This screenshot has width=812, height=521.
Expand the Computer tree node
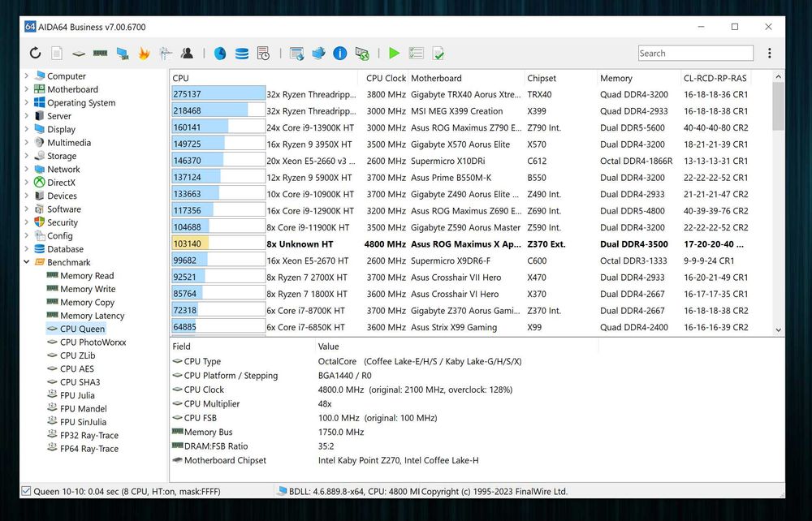tap(27, 75)
